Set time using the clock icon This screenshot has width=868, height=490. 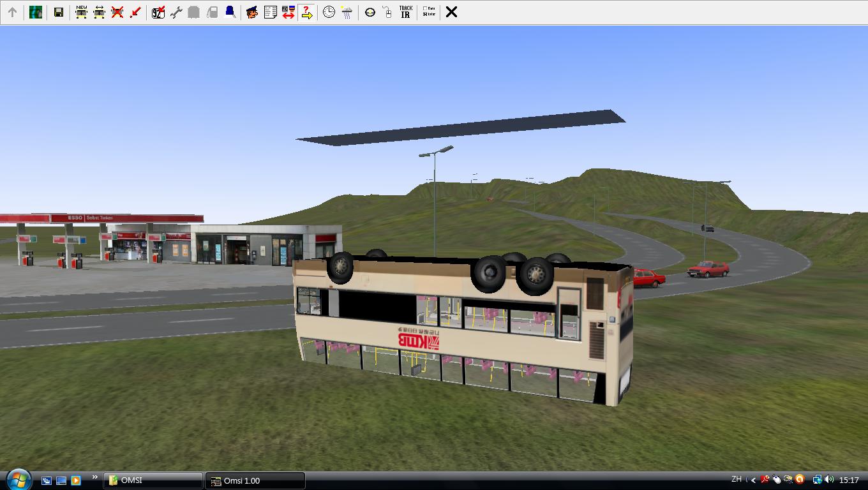pos(329,12)
